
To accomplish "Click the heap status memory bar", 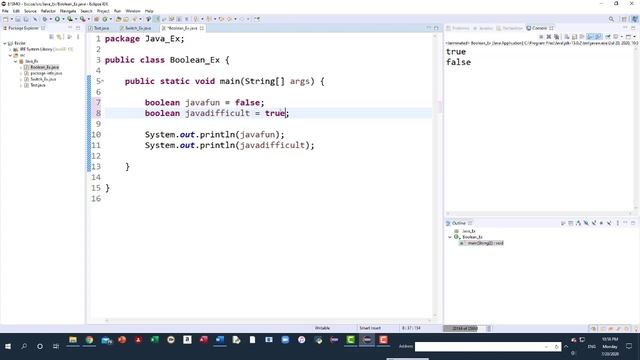I will [464, 328].
